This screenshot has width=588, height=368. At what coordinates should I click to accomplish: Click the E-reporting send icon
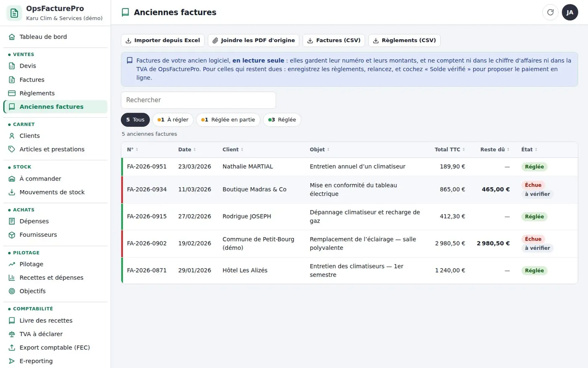tap(12, 361)
